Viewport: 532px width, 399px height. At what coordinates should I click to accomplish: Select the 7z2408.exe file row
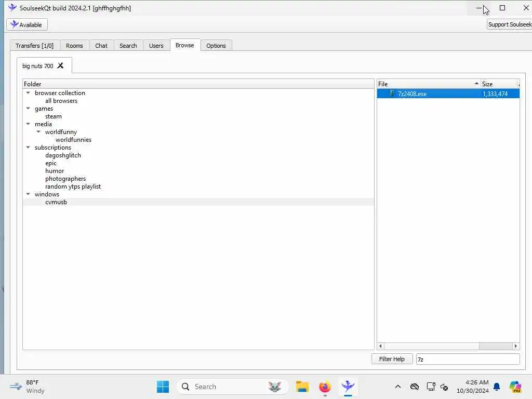pyautogui.click(x=448, y=94)
